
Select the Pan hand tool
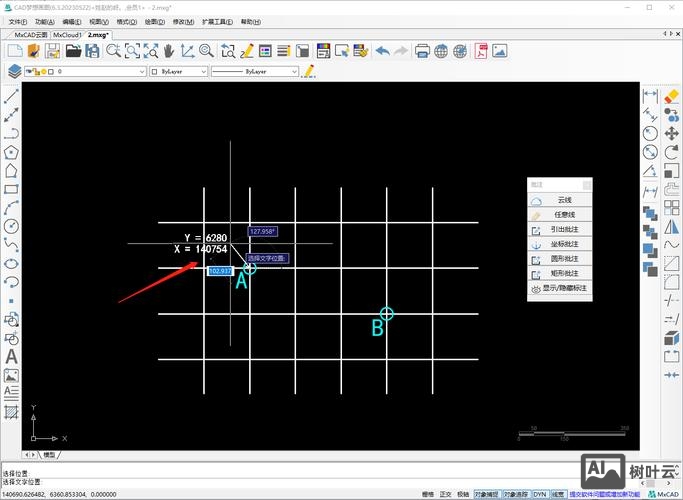pos(168,50)
